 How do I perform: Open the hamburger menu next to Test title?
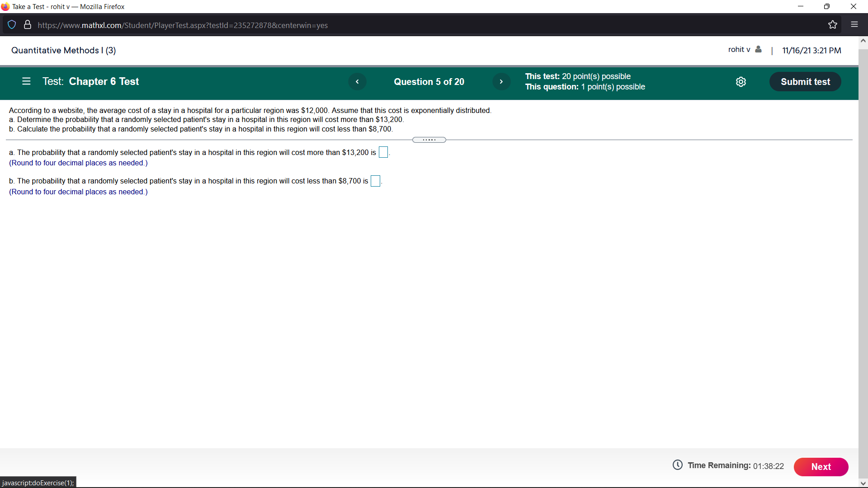coord(26,81)
